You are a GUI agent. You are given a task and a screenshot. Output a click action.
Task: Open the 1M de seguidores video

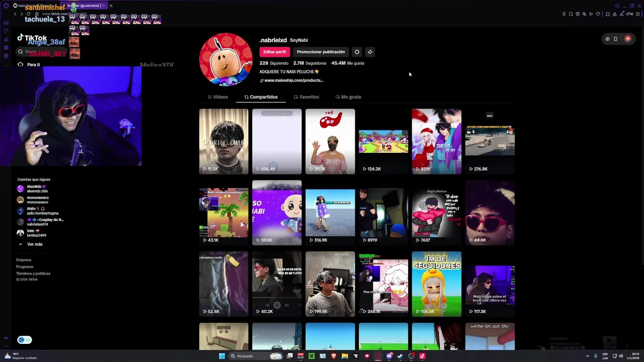[437, 284]
